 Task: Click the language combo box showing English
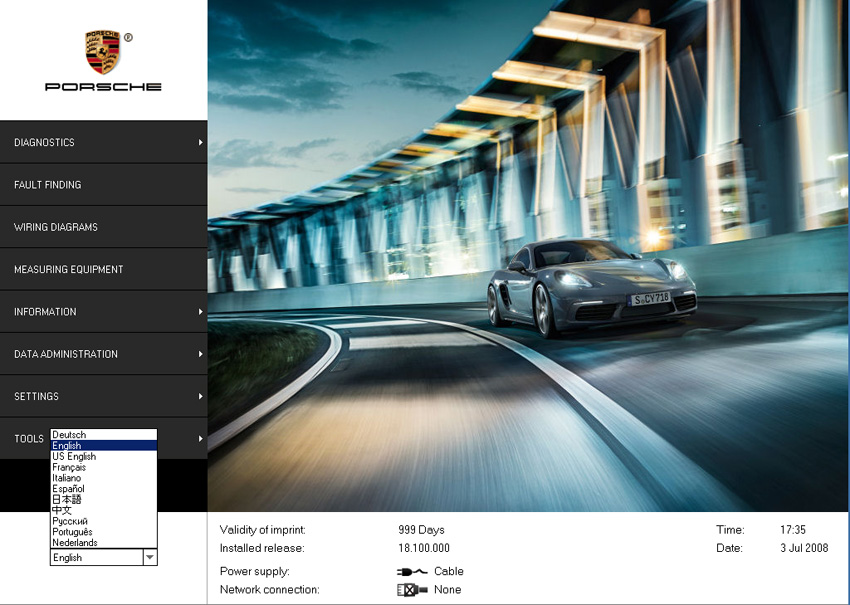coord(104,557)
